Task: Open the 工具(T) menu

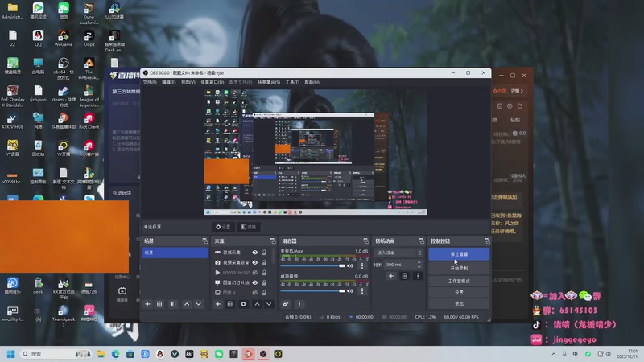Action: (292, 83)
